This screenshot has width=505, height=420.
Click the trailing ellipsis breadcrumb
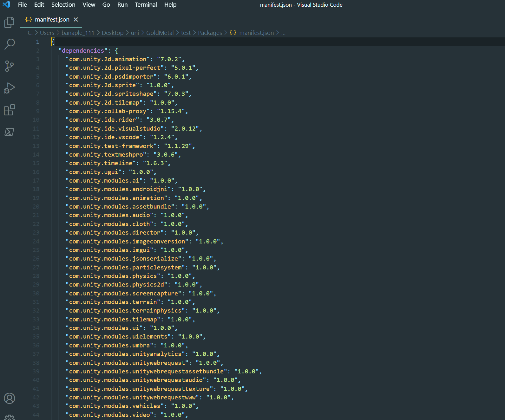coord(283,33)
